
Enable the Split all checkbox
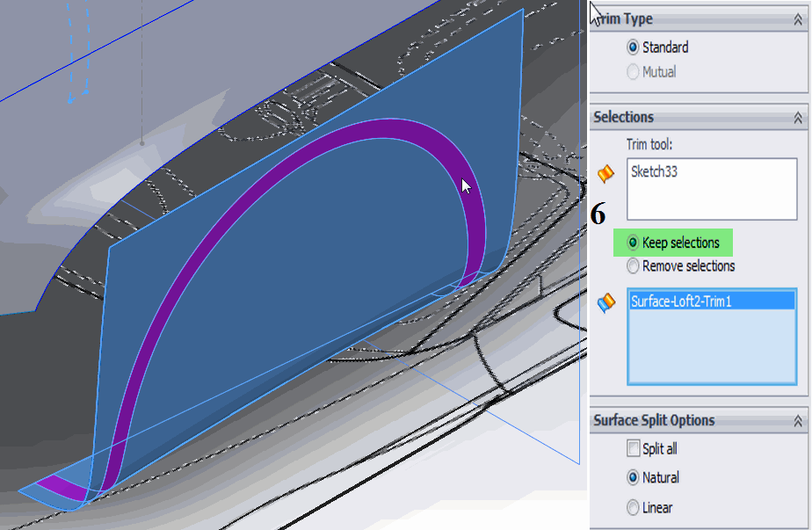pos(633,449)
